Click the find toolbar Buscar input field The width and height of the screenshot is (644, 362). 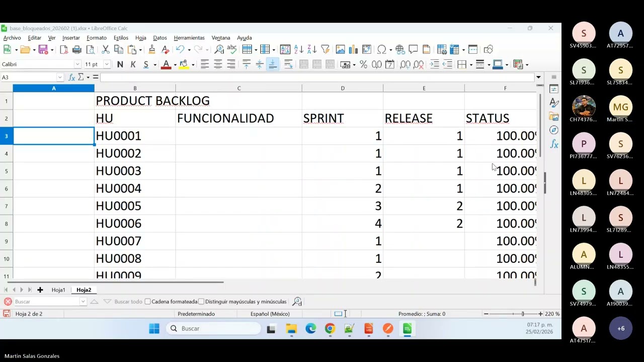pos(47,302)
